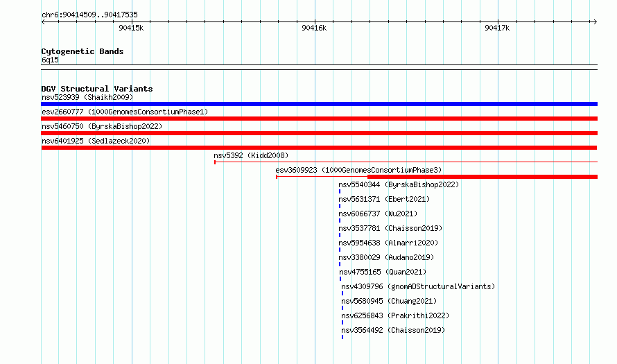Click the DGV Structural Variants track title
The image size is (617, 364).
point(97,89)
